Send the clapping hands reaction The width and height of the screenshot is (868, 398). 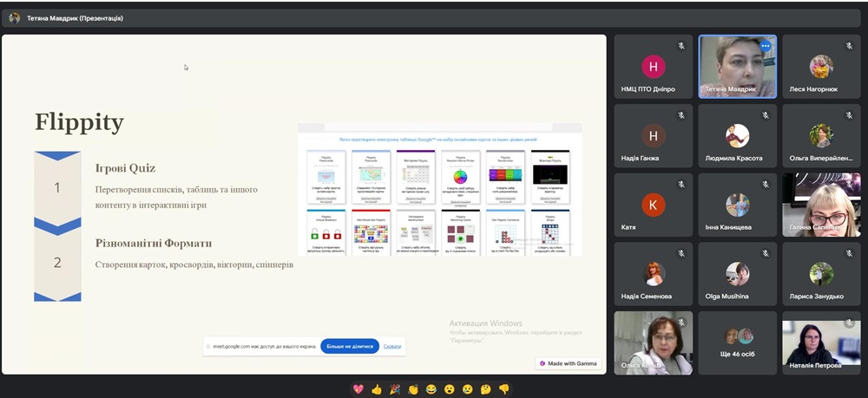pyautogui.click(x=413, y=389)
